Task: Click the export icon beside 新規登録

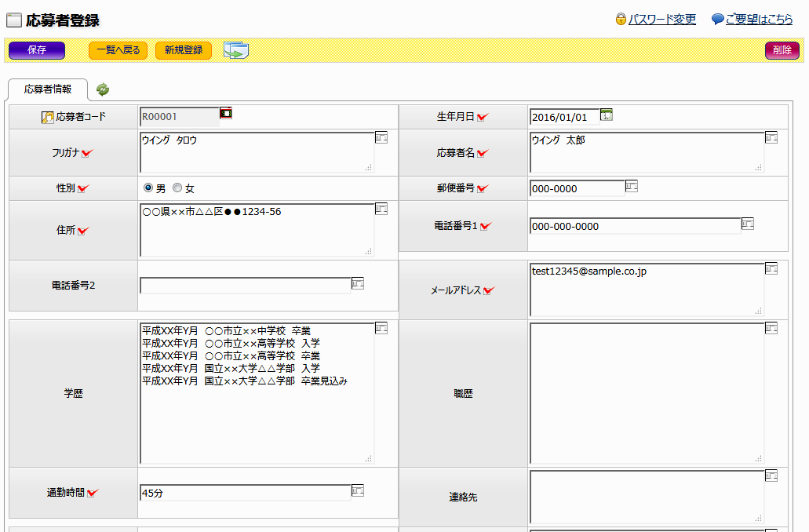Action: 235,51
